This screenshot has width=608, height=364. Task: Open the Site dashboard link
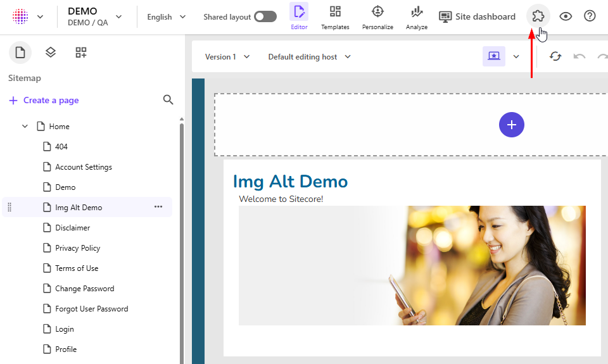(x=477, y=16)
